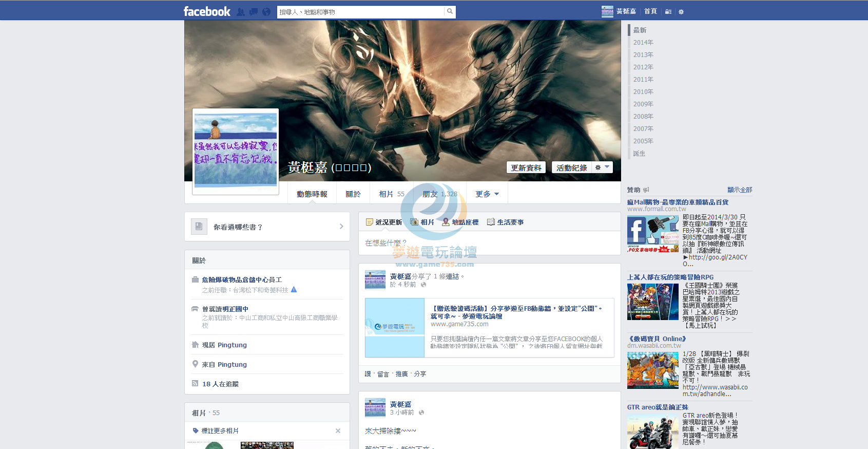Click the tag icon beside 標註更多相片
This screenshot has width=868, height=449.
click(x=196, y=431)
